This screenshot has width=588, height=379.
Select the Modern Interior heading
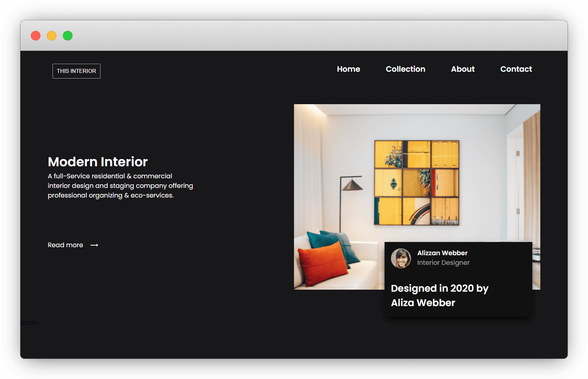(98, 162)
